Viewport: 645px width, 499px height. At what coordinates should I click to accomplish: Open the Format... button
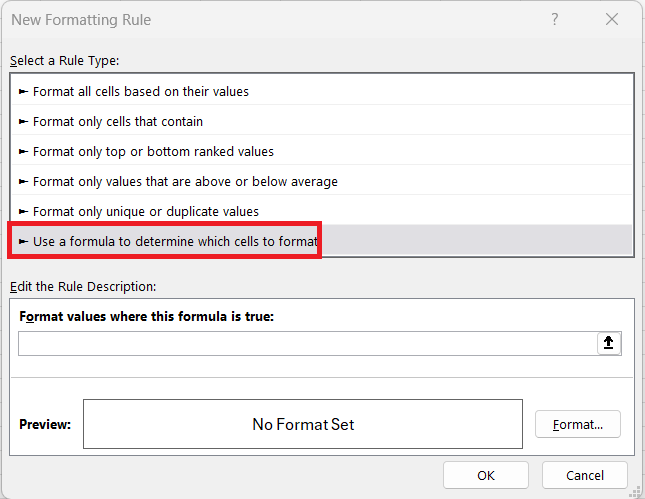(578, 424)
